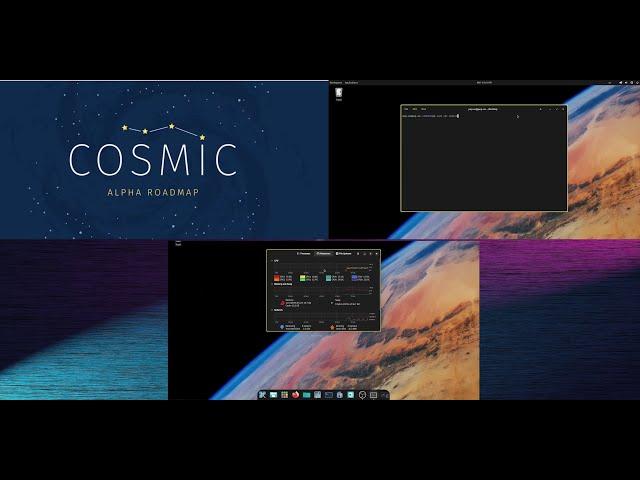Open the terminal Edit menu
Viewport: 640px width, 480px height.
(414, 109)
